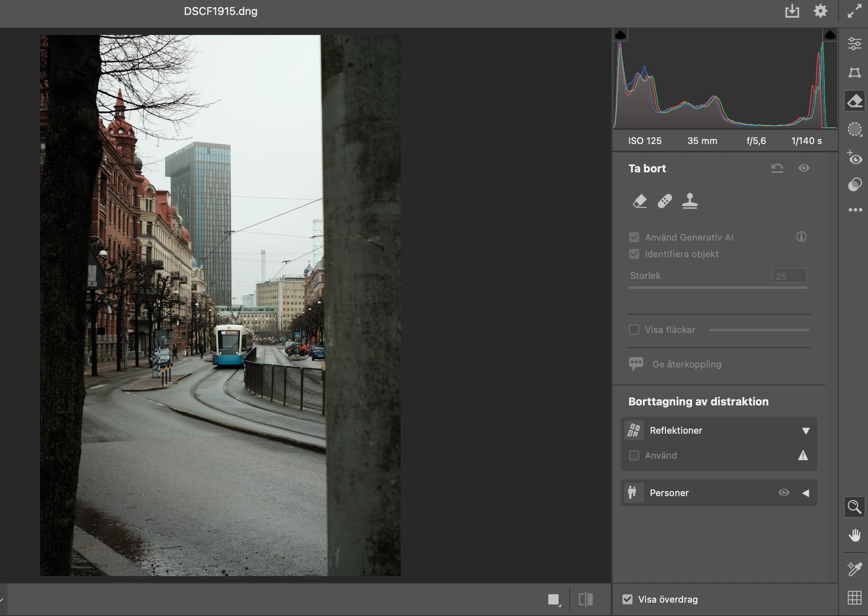Enable the Visa fläckar checkbox
Image resolution: width=868 pixels, height=616 pixels.
[x=634, y=330]
